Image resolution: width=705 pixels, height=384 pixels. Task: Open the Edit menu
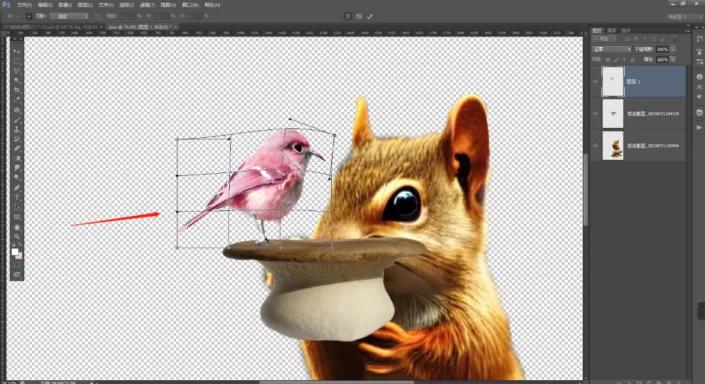45,5
